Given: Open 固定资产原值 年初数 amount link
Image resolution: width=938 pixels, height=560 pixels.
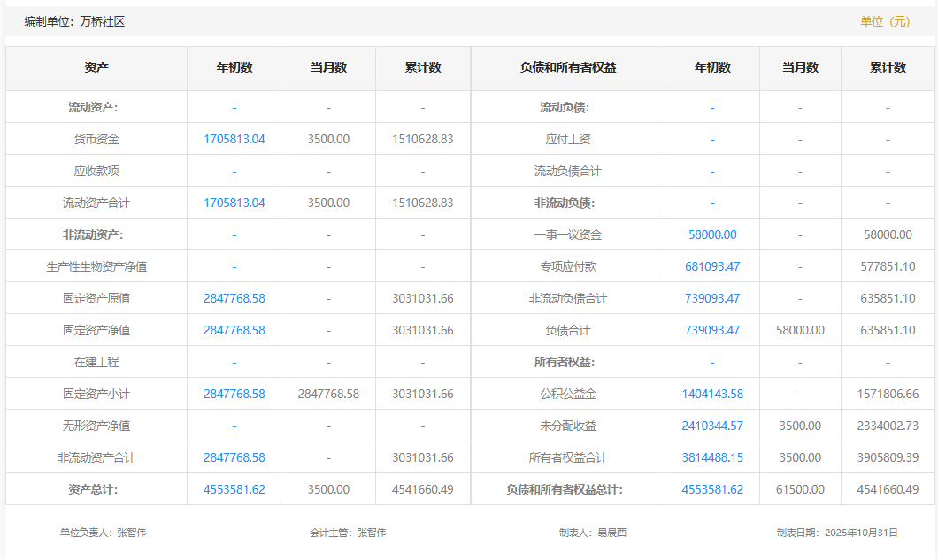Looking at the screenshot, I should (x=234, y=298).
